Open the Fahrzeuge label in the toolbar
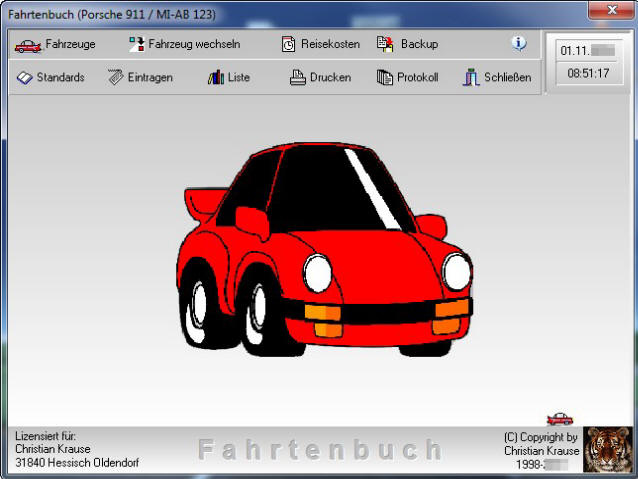 click(70, 44)
